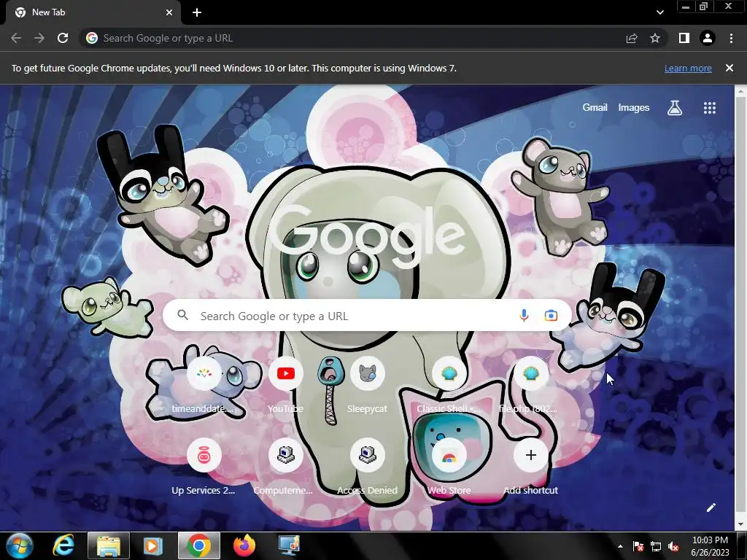Click the browser forward arrow
Image resolution: width=747 pixels, height=560 pixels.
39,38
